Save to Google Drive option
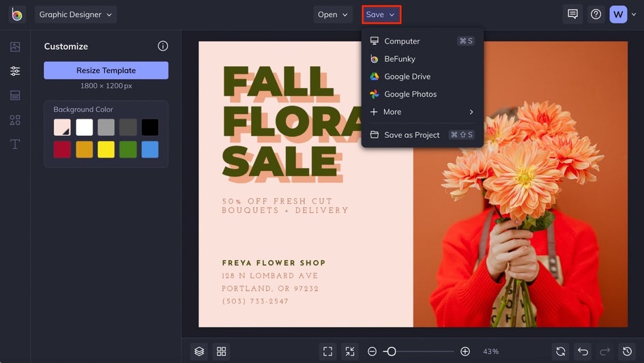The width and height of the screenshot is (644, 363). 407,76
